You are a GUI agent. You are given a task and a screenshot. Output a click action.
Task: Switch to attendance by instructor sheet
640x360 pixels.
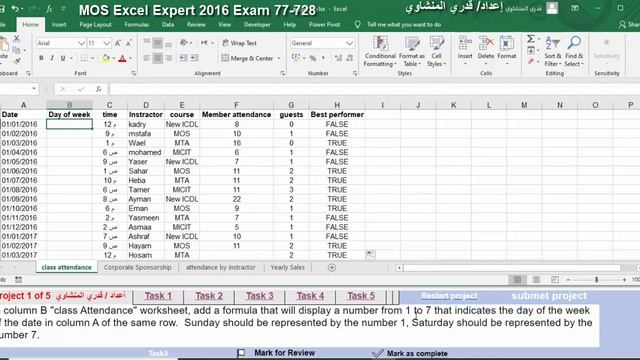click(x=220, y=267)
